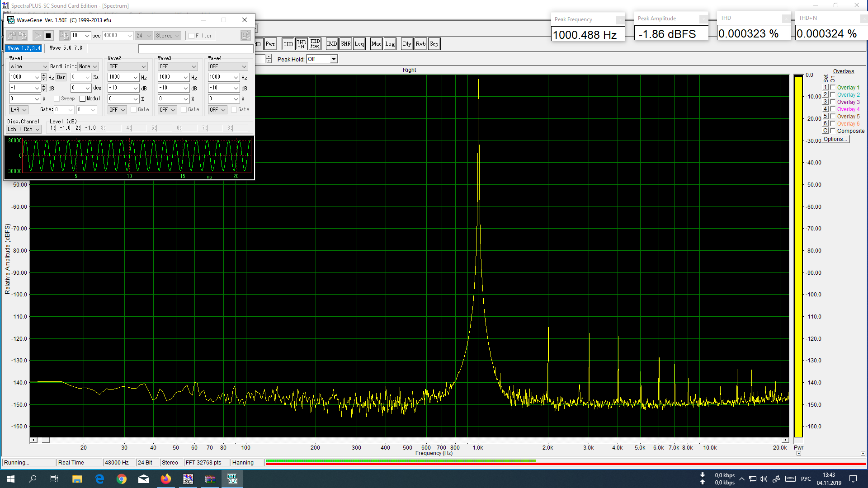Open Chrome from the taskbar
868x488 pixels.
[122, 479]
